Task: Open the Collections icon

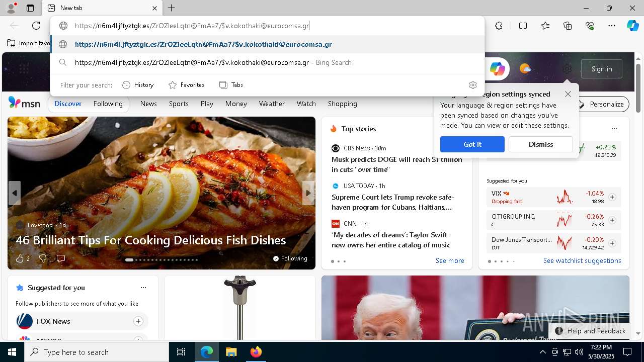Action: pos(568,26)
